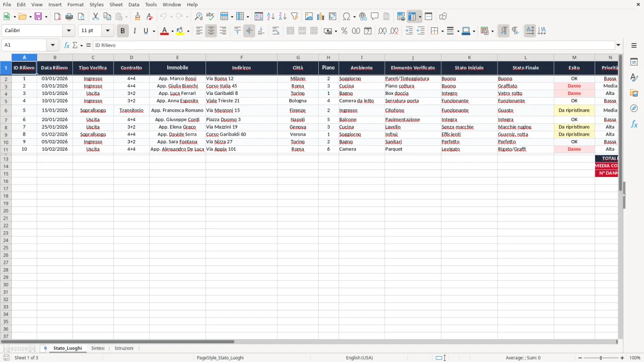Toggle Underline formatting button
Image resolution: width=644 pixels, height=362 pixels.
[x=145, y=31]
